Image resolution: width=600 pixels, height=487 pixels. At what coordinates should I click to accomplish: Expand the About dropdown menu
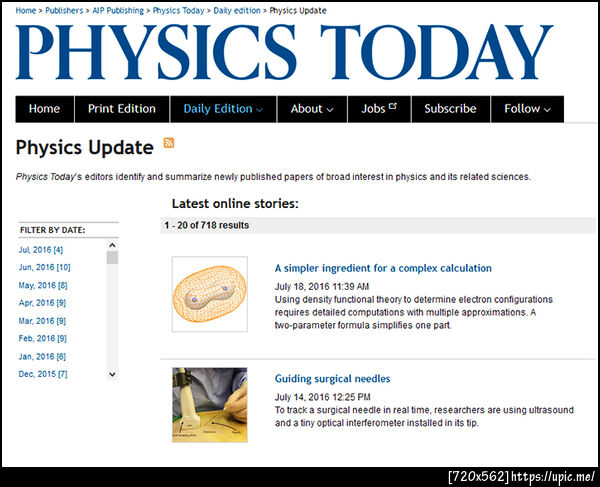312,109
